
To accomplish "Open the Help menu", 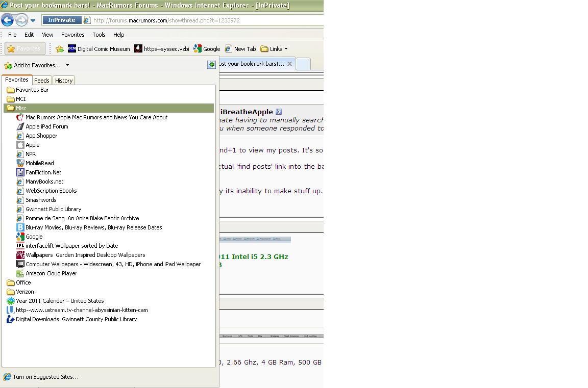I will click(x=118, y=35).
